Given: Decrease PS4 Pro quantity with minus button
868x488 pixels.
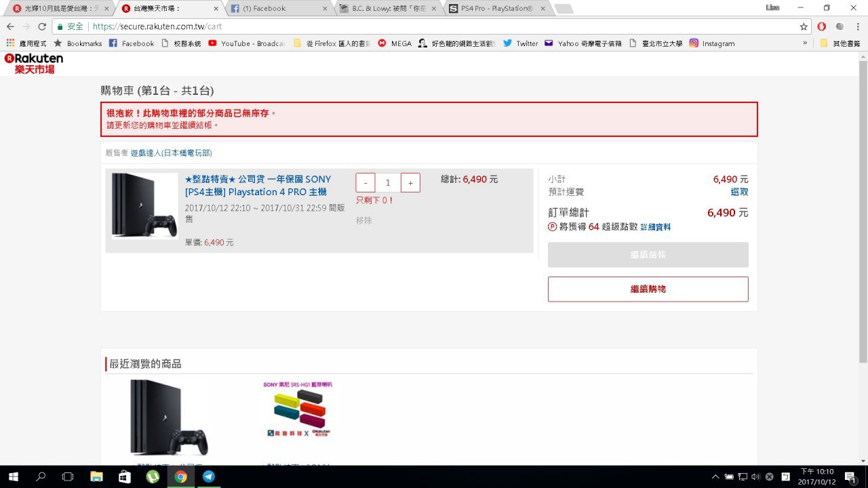Looking at the screenshot, I should coord(366,182).
